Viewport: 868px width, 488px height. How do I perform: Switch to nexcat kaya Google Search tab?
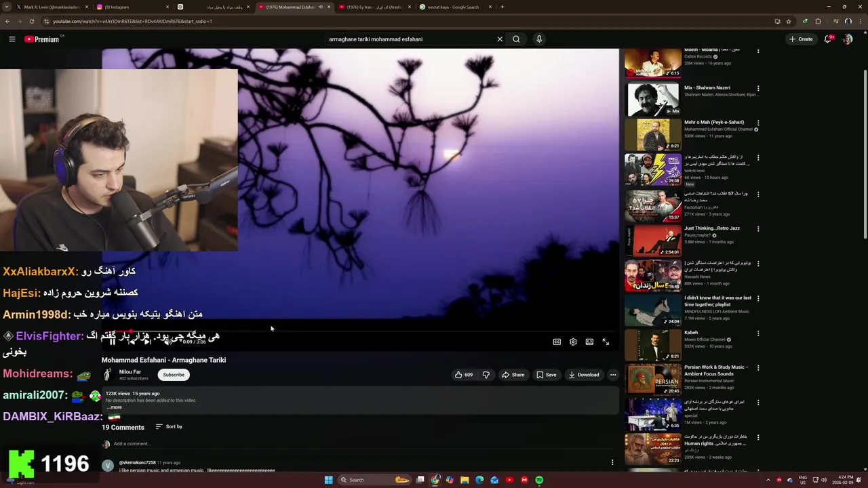pos(453,7)
